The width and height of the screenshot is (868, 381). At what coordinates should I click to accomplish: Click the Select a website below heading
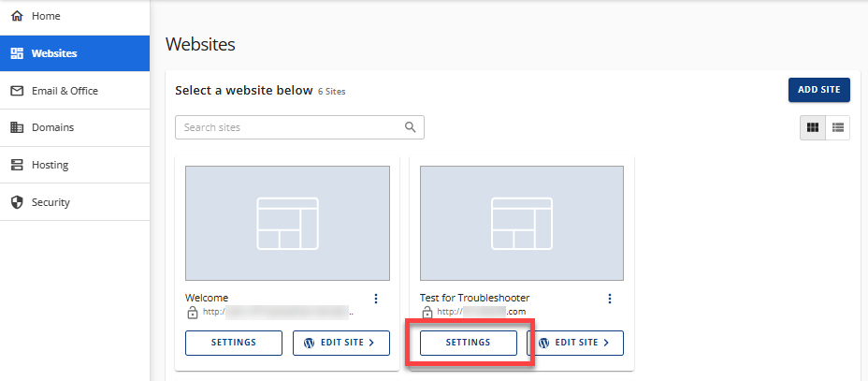pos(244,91)
